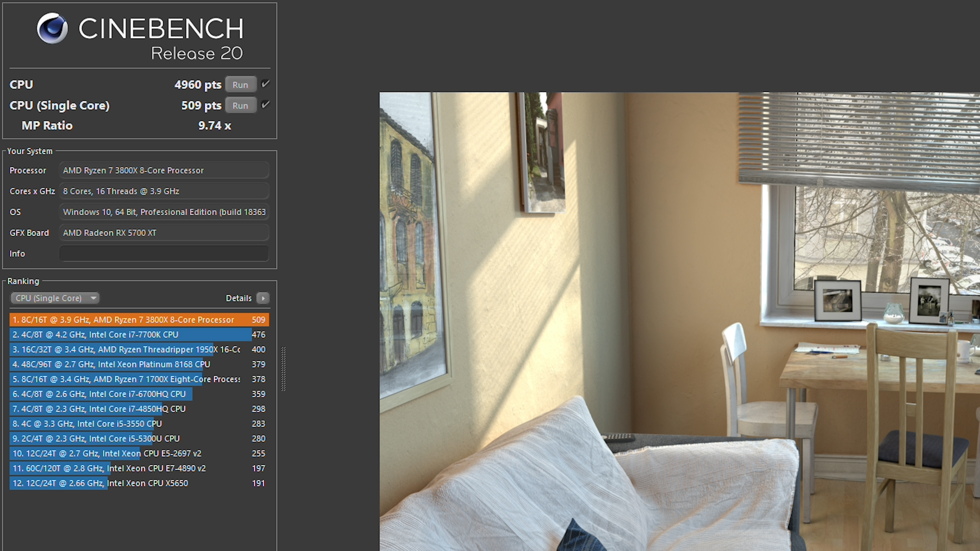Image resolution: width=980 pixels, height=551 pixels.
Task: Select ranking row Intel Core i7-6700HQ
Action: pos(139,394)
